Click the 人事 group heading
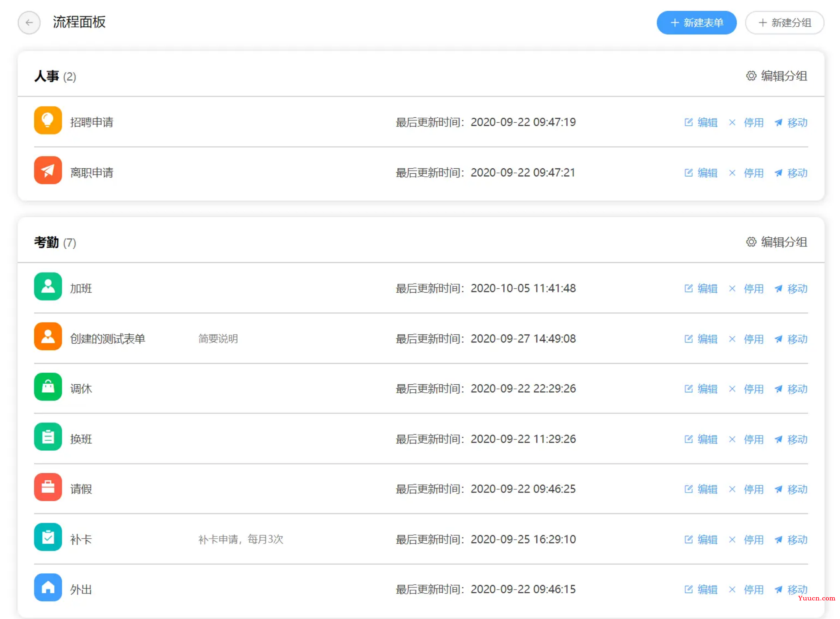Viewport: 840px width, 619px height. pos(46,76)
